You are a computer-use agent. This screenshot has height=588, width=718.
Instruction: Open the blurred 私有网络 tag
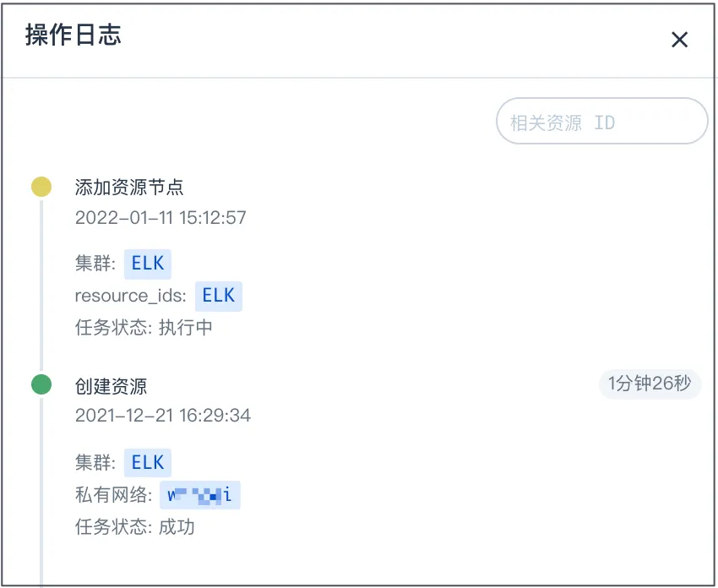tap(200, 495)
